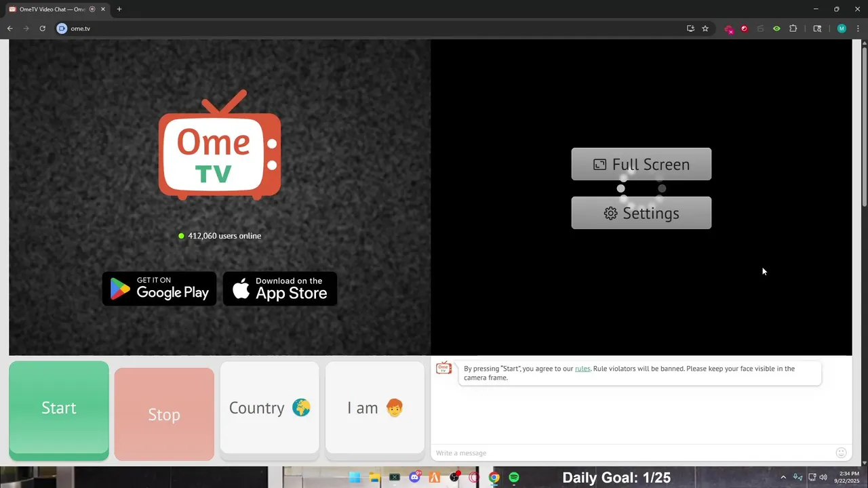This screenshot has height=488, width=868.
Task: Open Discord from the taskbar
Action: click(x=414, y=477)
